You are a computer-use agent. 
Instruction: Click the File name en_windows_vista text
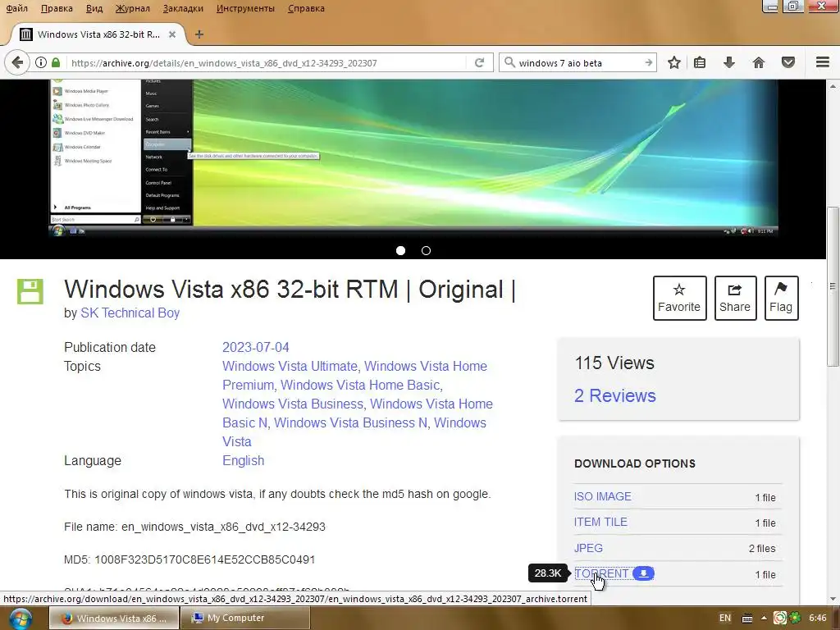(x=194, y=527)
